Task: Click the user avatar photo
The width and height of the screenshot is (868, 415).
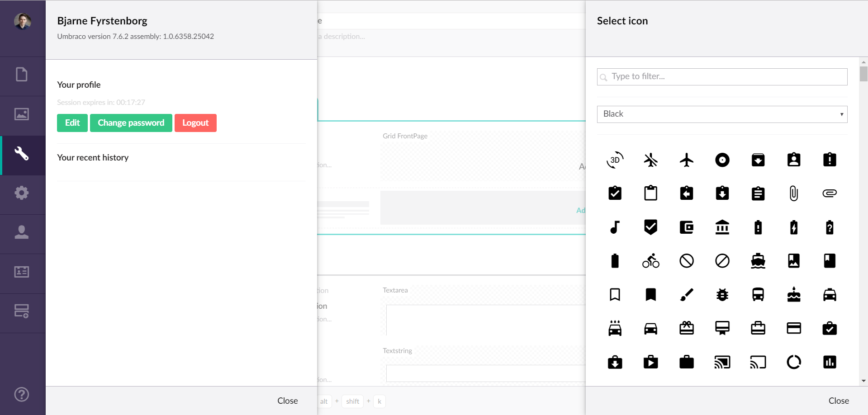Action: click(23, 21)
